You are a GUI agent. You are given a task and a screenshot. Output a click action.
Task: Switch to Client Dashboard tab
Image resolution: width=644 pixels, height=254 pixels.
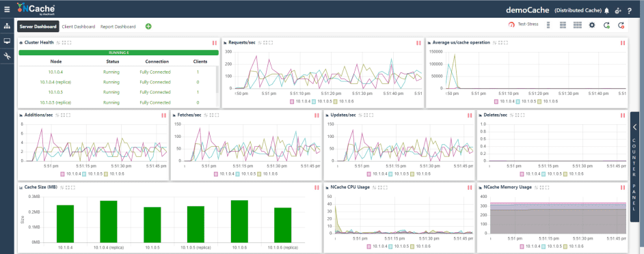click(x=79, y=26)
